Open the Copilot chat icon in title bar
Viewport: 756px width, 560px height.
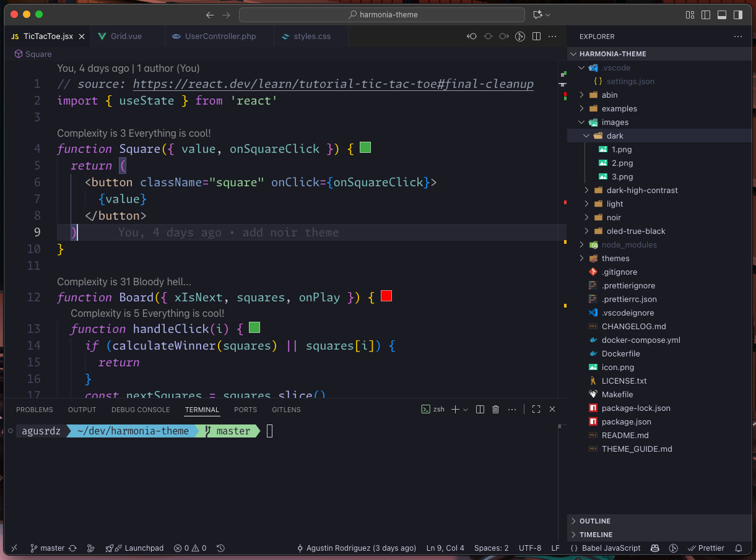click(537, 14)
